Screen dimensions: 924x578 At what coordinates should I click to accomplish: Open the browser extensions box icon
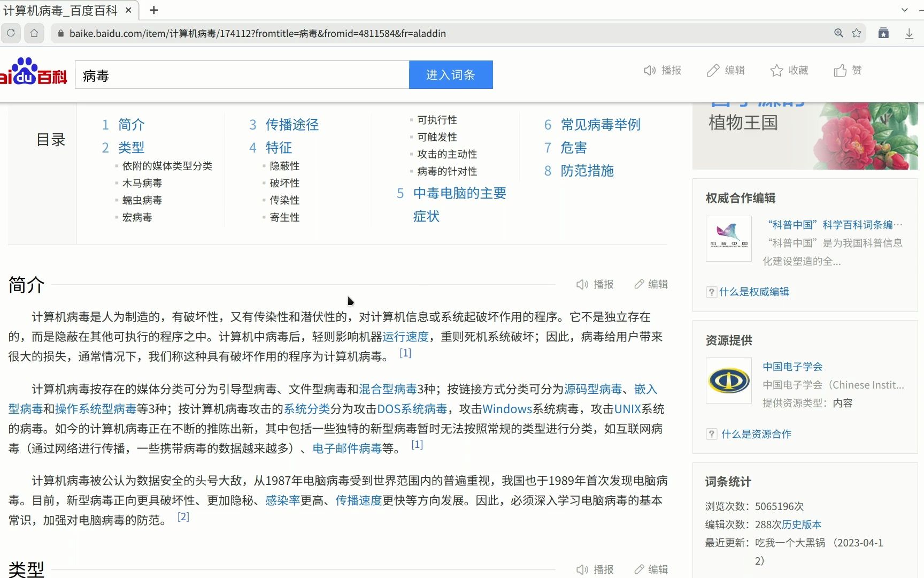pyautogui.click(x=883, y=33)
